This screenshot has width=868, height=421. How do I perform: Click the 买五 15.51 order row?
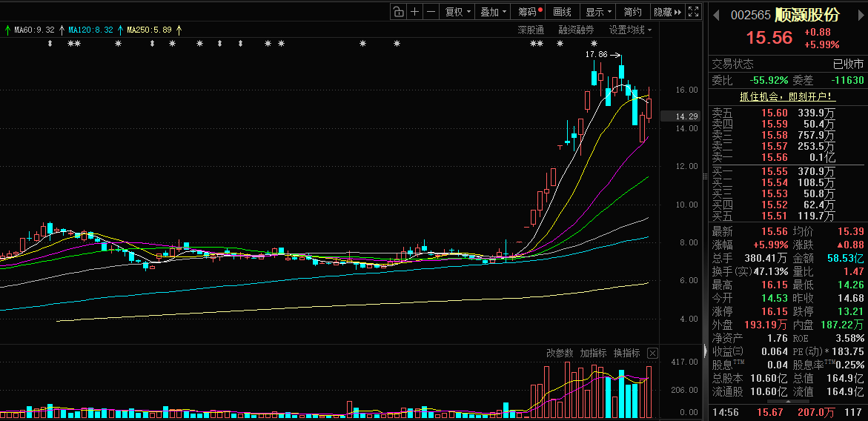788,216
